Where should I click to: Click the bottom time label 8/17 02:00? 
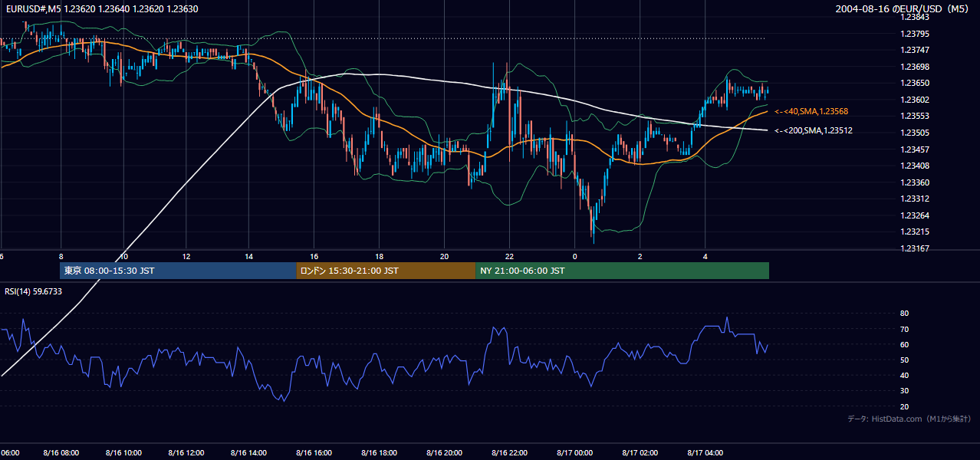pyautogui.click(x=641, y=453)
